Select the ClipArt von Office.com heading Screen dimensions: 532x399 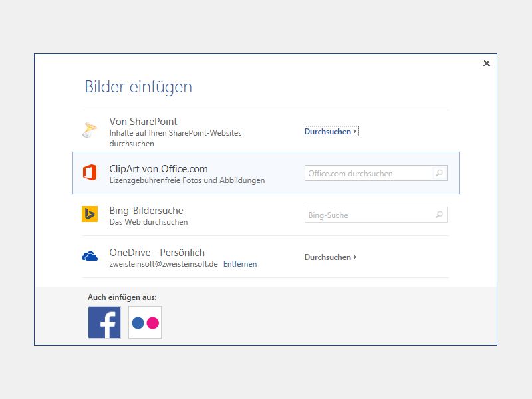[158, 169]
